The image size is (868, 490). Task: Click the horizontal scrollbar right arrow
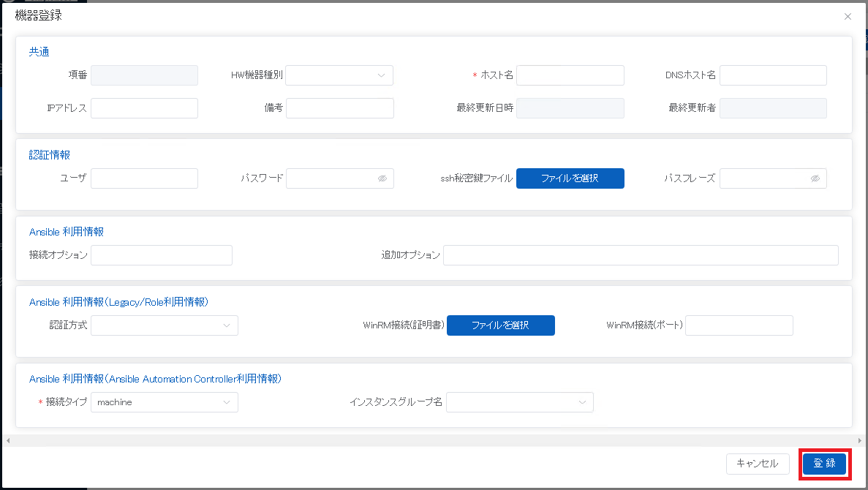[x=860, y=440]
